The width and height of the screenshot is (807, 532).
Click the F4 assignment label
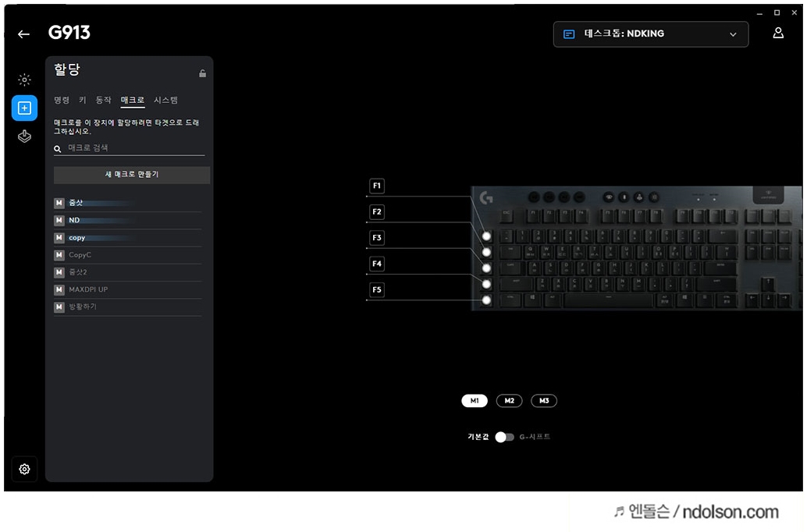tap(377, 264)
